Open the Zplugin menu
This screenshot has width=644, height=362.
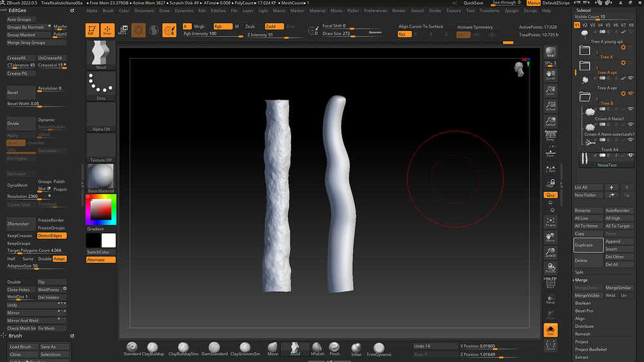[511, 11]
